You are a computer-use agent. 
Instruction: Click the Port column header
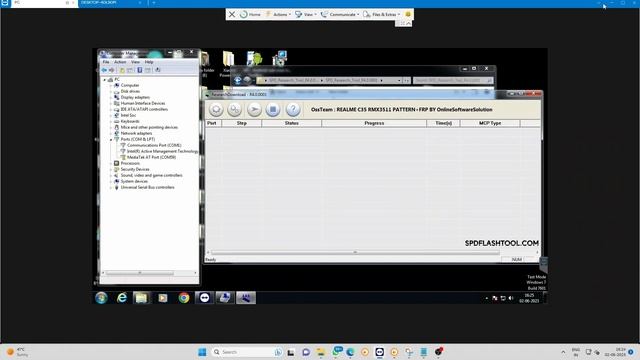pos(213,123)
